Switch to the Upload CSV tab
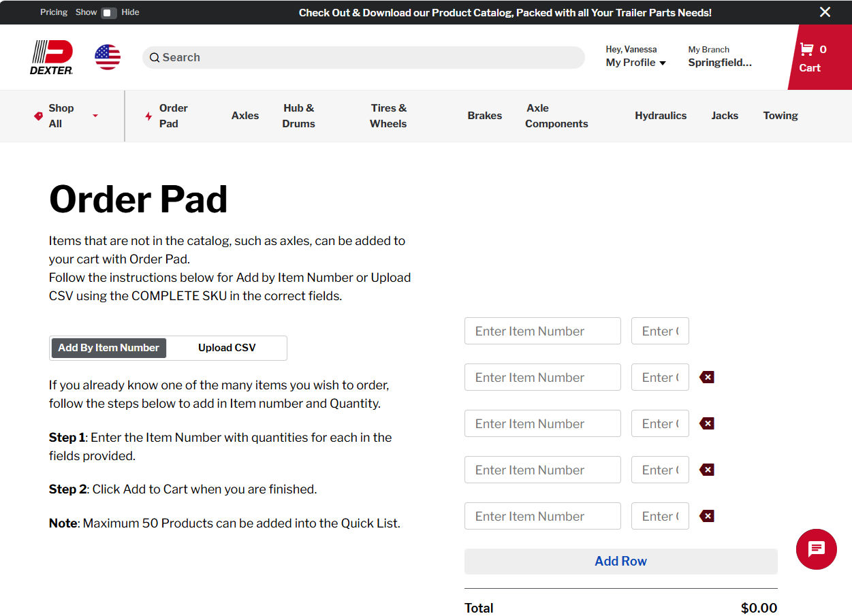 (x=227, y=348)
